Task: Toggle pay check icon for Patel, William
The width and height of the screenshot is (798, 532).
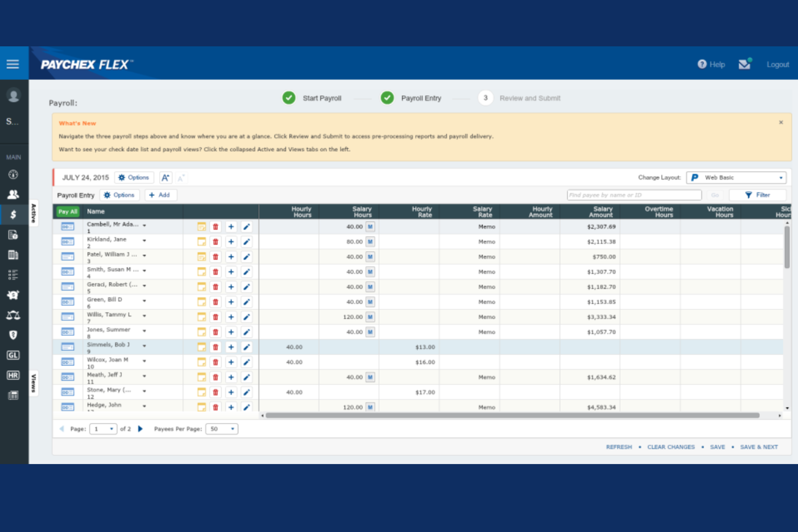Action: tap(67, 257)
